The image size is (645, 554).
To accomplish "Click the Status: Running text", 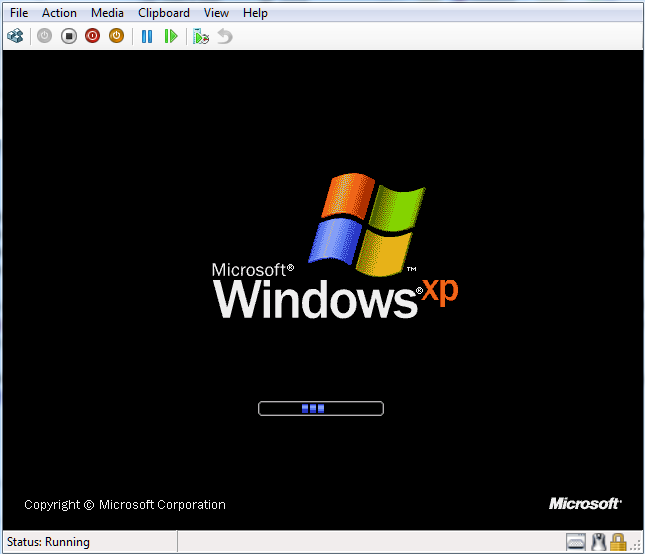I will click(x=48, y=542).
